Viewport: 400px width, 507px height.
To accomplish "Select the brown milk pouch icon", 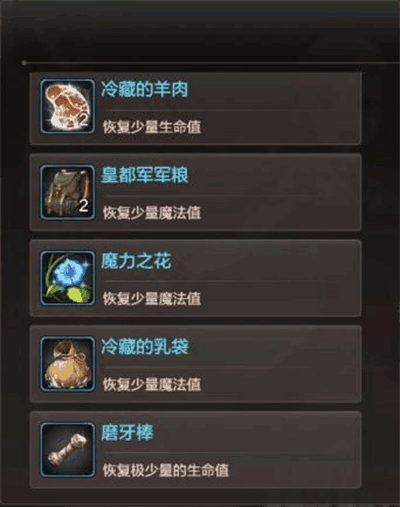I will [68, 364].
